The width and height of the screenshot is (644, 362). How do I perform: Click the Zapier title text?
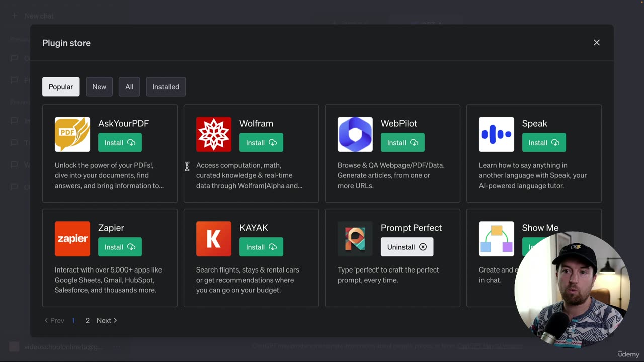pos(111,228)
